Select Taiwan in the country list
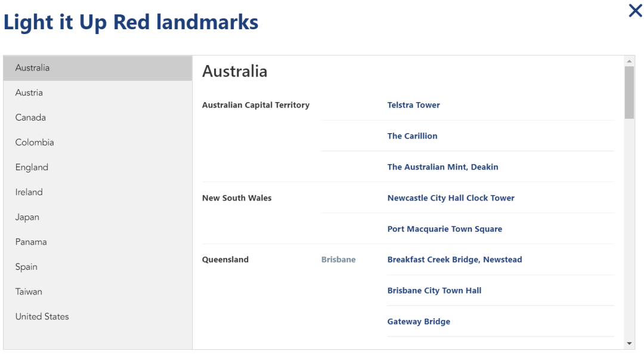Image resolution: width=644 pixels, height=354 pixels. coord(98,291)
